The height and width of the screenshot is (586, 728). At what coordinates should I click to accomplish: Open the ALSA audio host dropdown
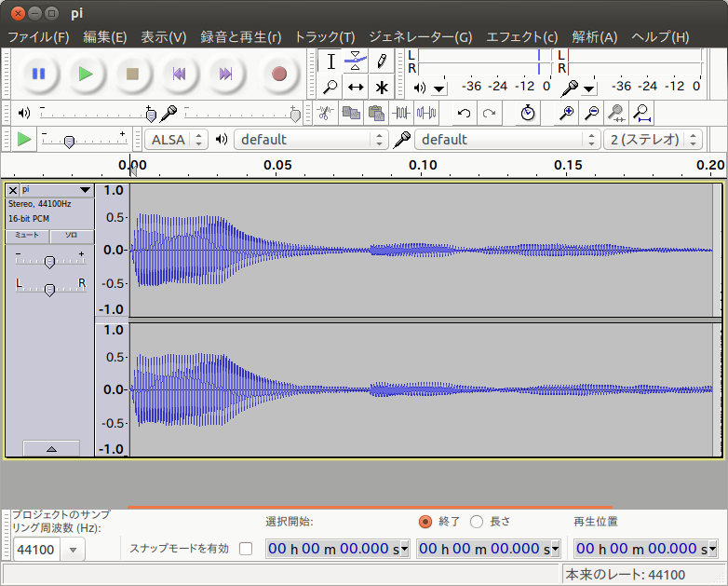(177, 140)
